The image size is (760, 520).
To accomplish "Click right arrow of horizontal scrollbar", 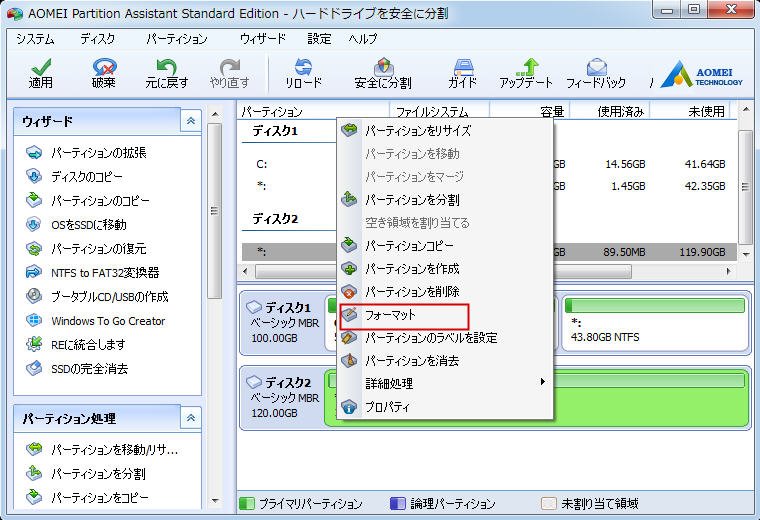I will point(728,271).
